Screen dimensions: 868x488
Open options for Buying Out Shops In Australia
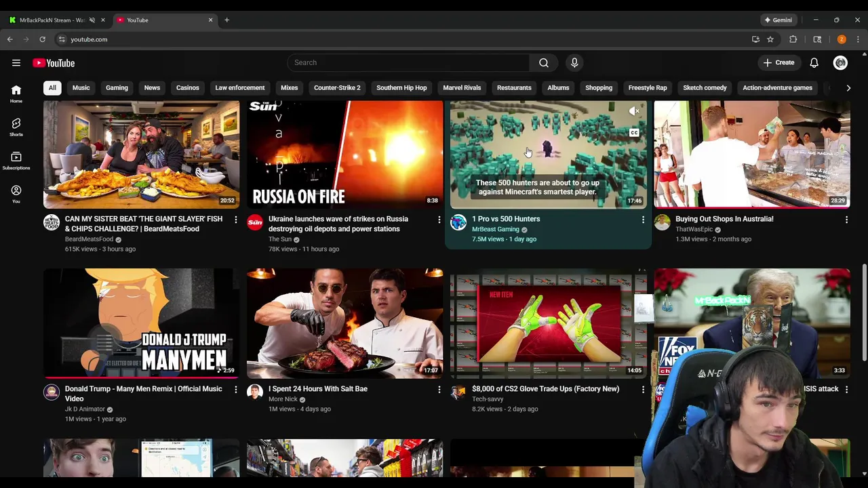846,220
